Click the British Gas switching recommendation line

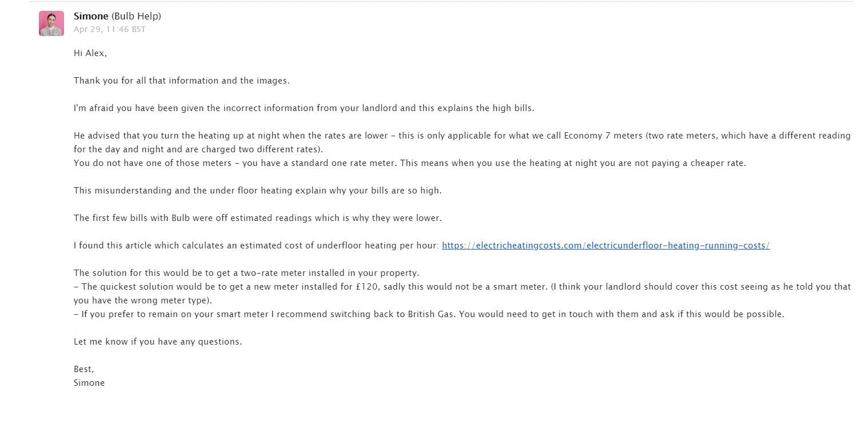tap(429, 314)
